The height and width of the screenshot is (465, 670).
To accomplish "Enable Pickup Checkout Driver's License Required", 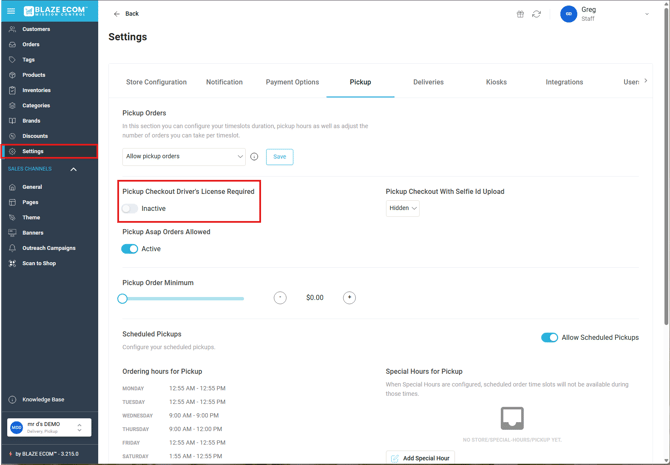I will coord(130,209).
